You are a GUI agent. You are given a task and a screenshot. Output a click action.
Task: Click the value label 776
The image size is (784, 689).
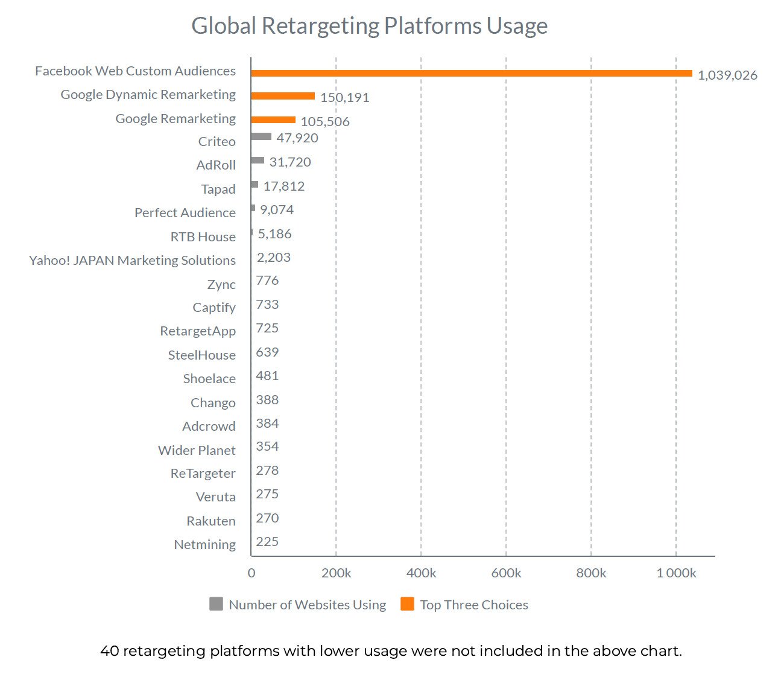[268, 281]
